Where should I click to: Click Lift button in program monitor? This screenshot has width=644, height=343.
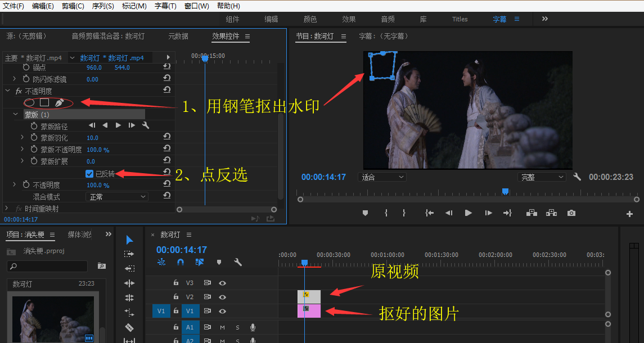(532, 213)
